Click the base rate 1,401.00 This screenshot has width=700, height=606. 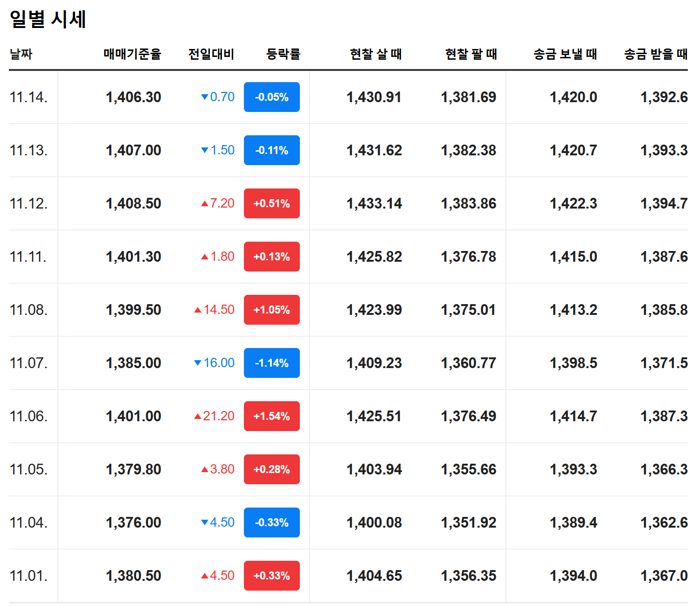[x=133, y=416]
